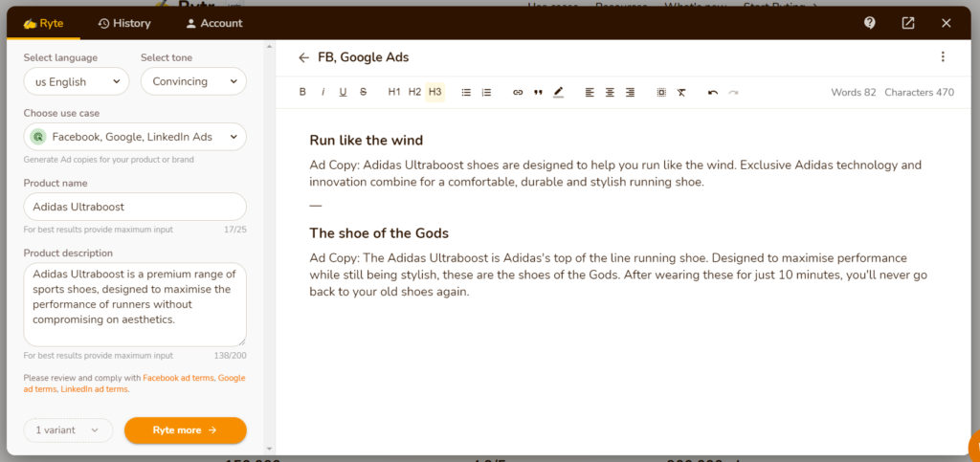Click the heading The shoe of the Gods
Screen dimensions: 980x462
point(379,233)
